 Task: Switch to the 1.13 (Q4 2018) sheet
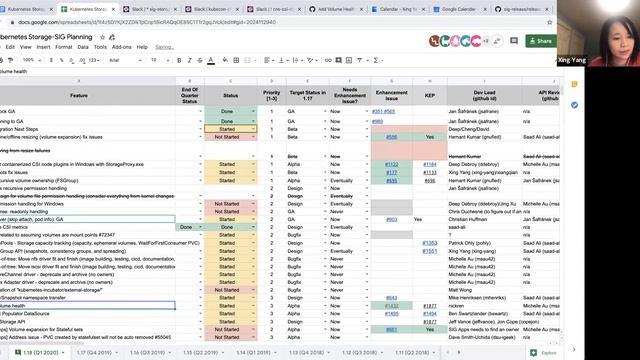pos(306,353)
